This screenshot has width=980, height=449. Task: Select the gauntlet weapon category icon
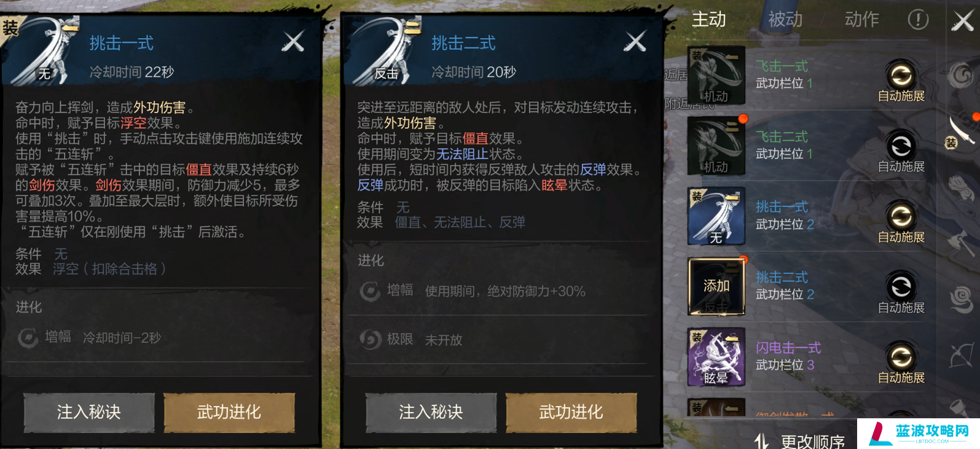(962, 187)
